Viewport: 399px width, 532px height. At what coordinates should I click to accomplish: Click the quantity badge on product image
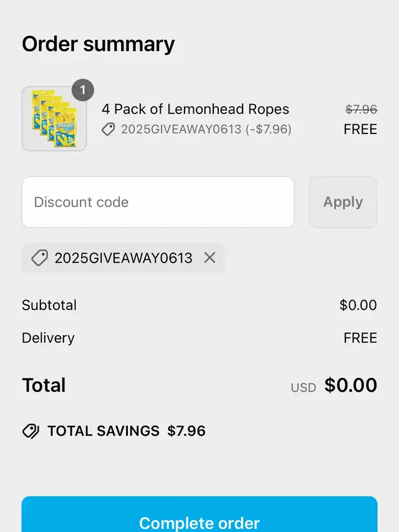(82, 90)
